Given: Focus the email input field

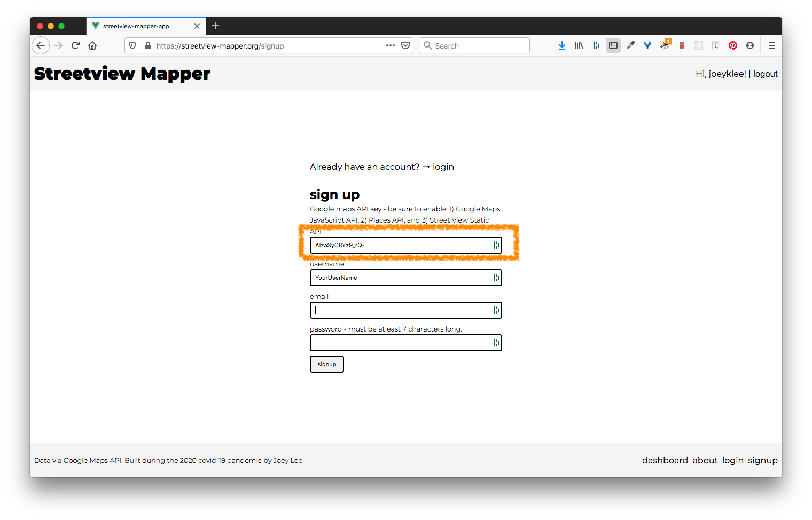Looking at the screenshot, I should click(401, 310).
